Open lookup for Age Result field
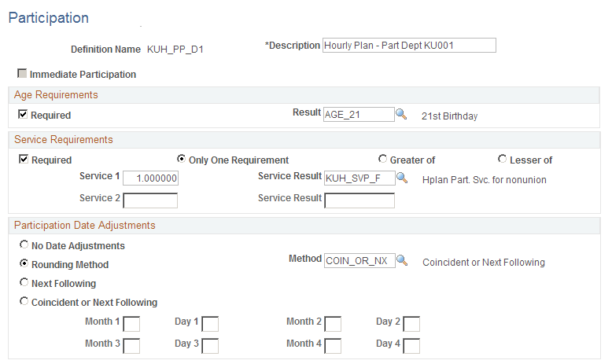 coord(401,114)
